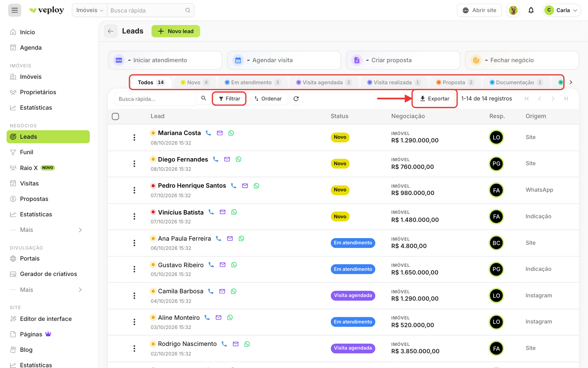The image size is (588, 368).
Task: Open lead Rodrigo Nascimento
Action: (187, 344)
